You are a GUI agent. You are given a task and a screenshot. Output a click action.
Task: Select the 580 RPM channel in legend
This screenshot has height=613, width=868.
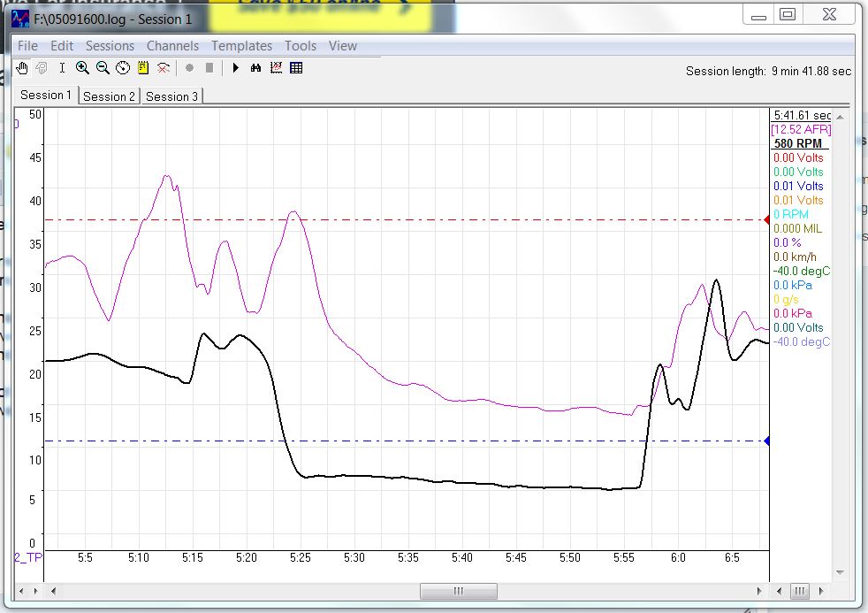797,143
